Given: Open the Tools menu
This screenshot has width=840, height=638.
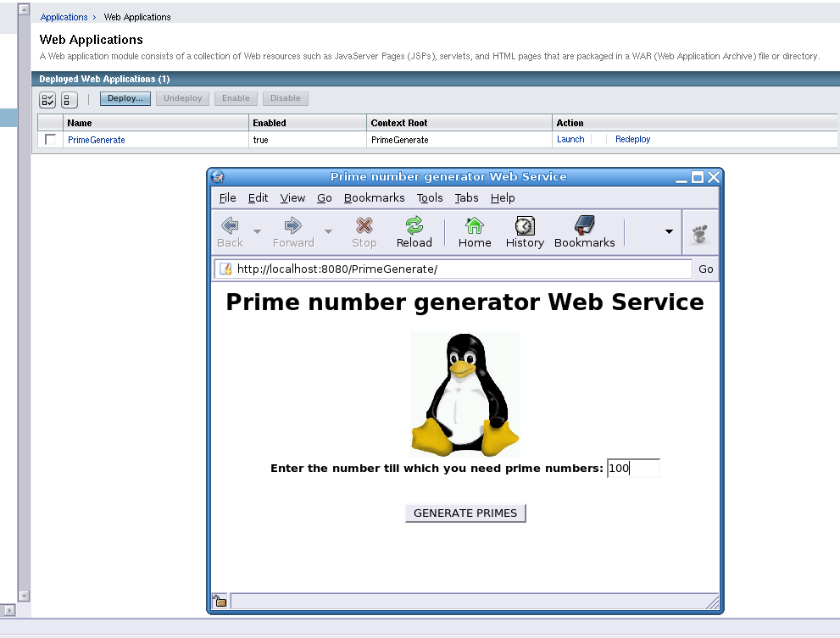Looking at the screenshot, I should 430,198.
